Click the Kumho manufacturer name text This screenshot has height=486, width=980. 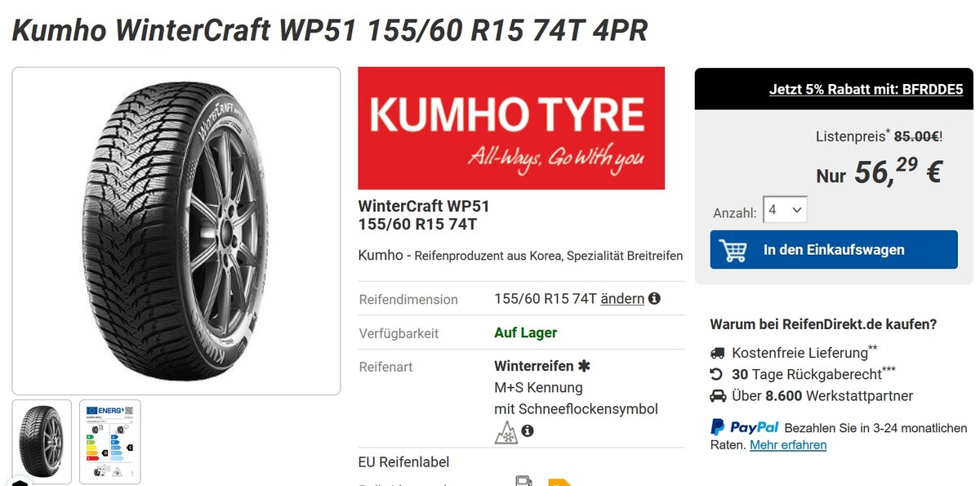(x=381, y=255)
